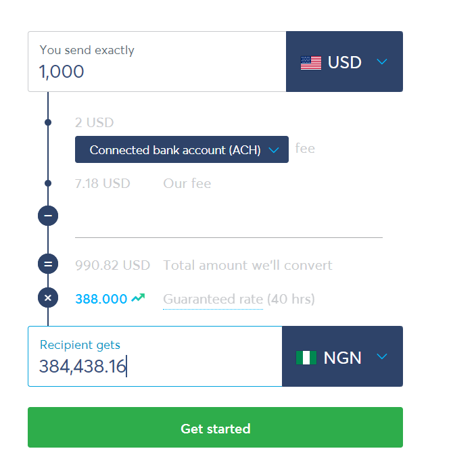Click the 388.000 exchange rate
The image size is (451, 476).
tap(101, 299)
